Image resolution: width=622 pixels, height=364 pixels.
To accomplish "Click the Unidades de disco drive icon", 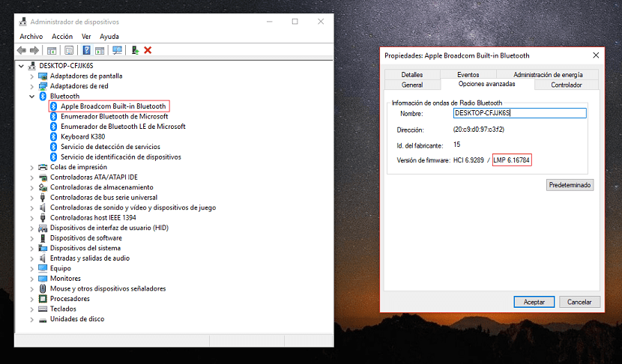I will (x=43, y=320).
